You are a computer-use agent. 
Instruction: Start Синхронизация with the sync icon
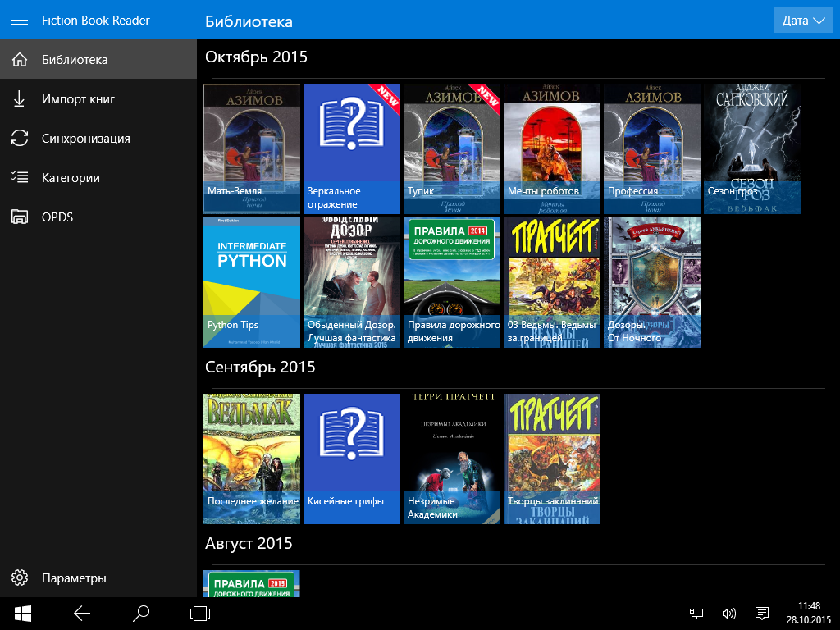[x=20, y=138]
